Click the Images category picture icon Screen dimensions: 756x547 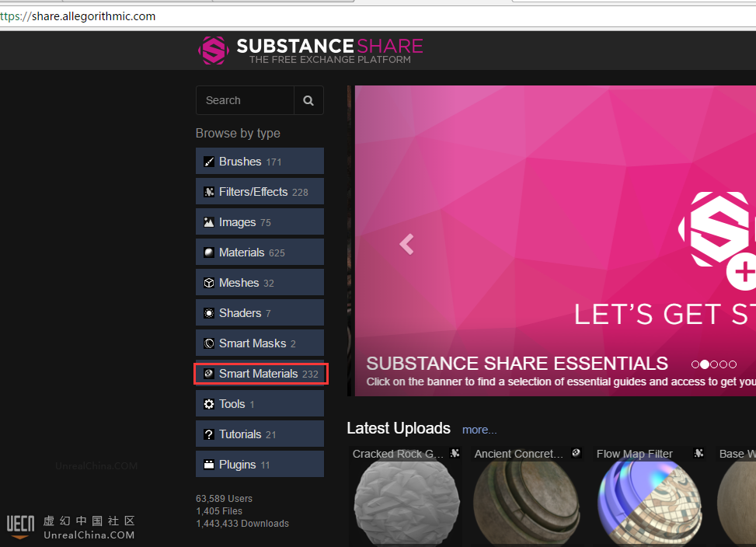pos(209,222)
